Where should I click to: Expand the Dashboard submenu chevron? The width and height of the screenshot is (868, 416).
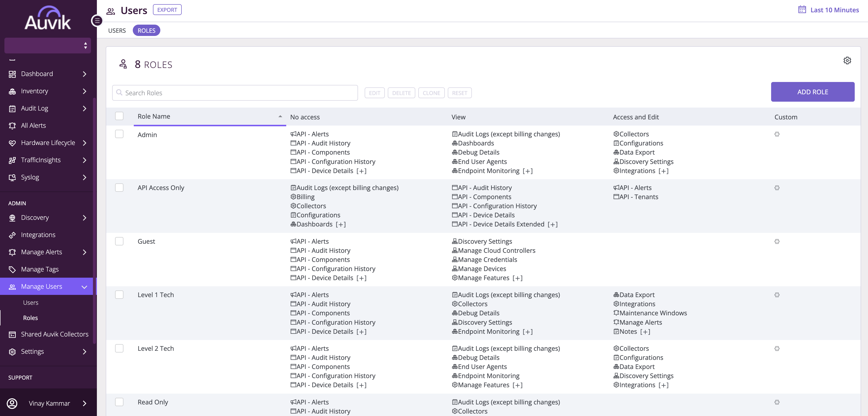tap(85, 74)
